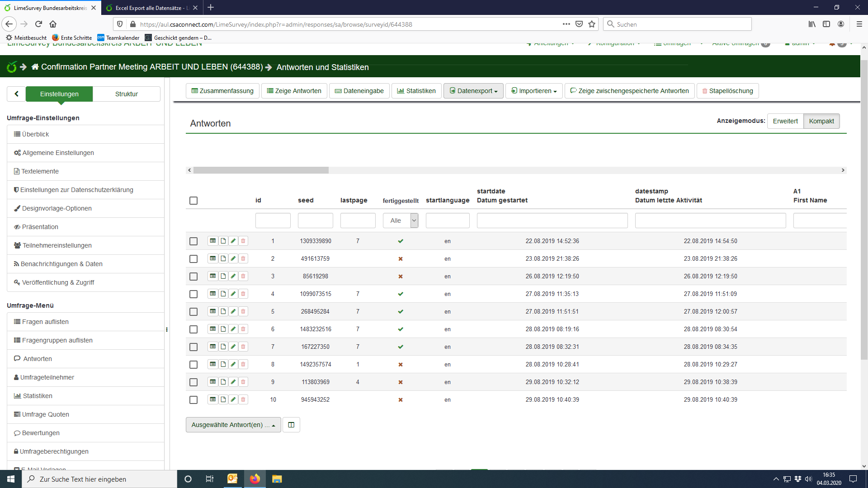Image resolution: width=868 pixels, height=488 pixels.
Task: Open fertiggestellt filter dropdown showing Alle
Action: [400, 221]
